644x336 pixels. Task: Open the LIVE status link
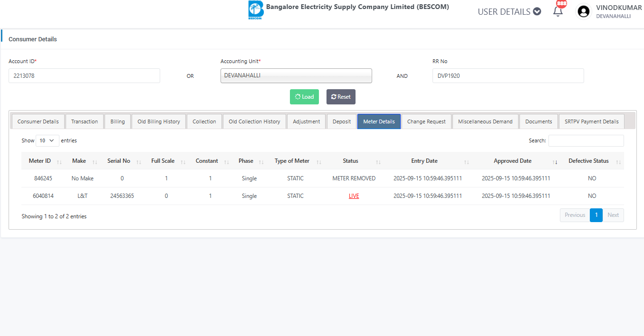click(354, 196)
